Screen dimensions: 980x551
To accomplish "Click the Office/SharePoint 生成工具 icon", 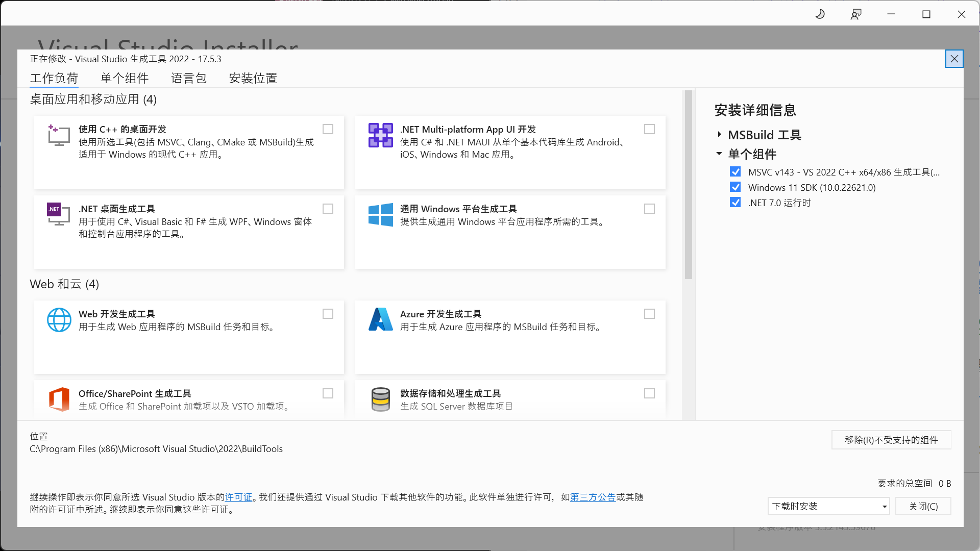I will [x=59, y=399].
